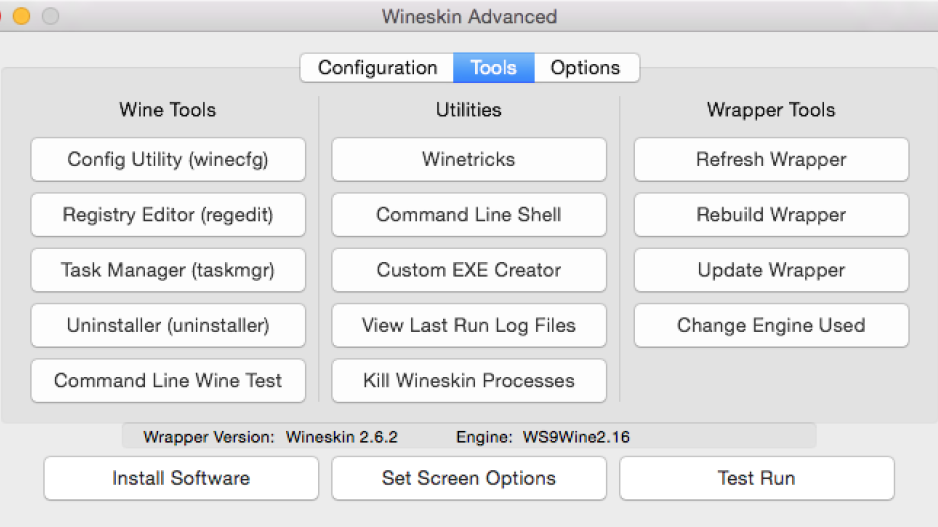
Task: Start Task Manager (taskmgr)
Action: [x=168, y=270]
